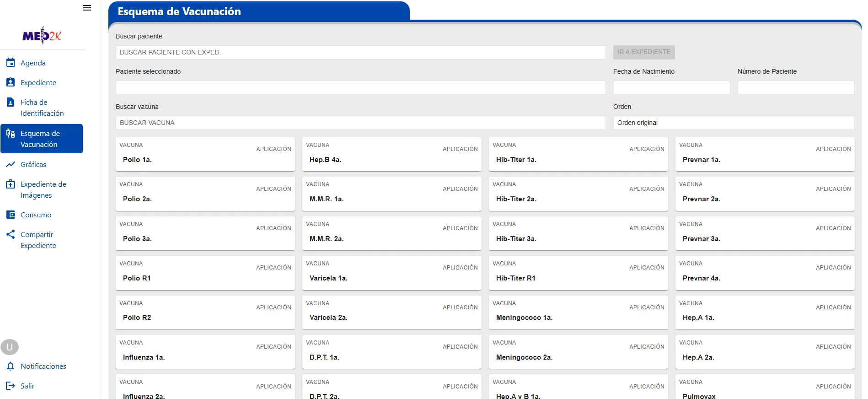
Task: Click the Expediente de Imágenes icon
Action: (11, 184)
